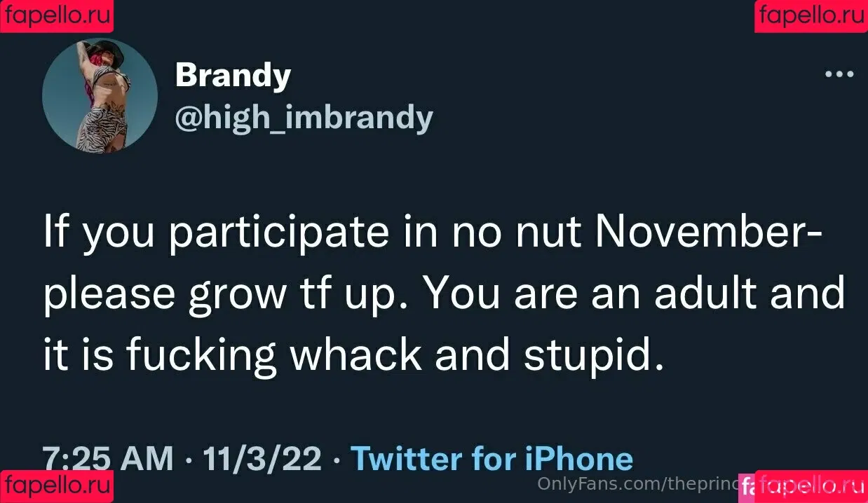Click the @high_imbrandy handle

pos(304,119)
